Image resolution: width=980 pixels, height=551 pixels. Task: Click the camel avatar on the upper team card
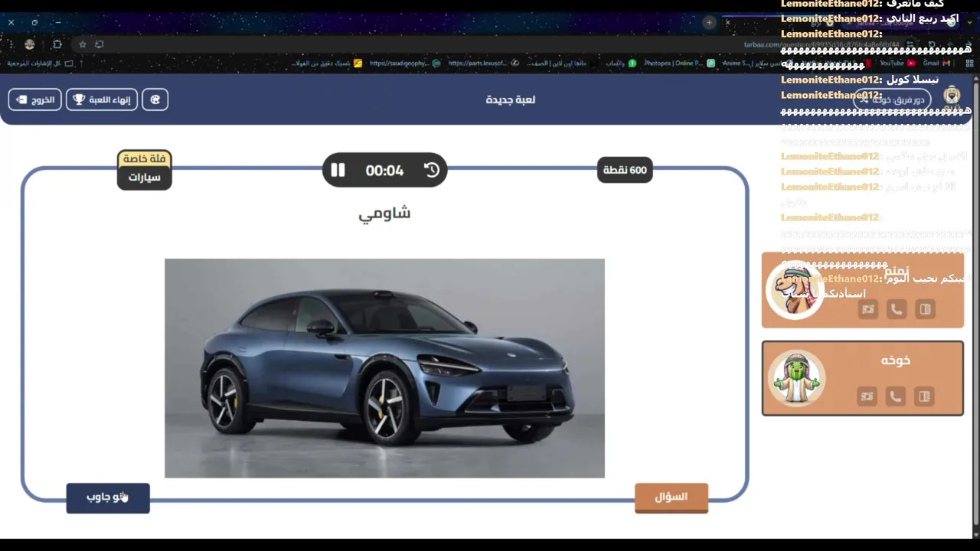[x=795, y=290]
